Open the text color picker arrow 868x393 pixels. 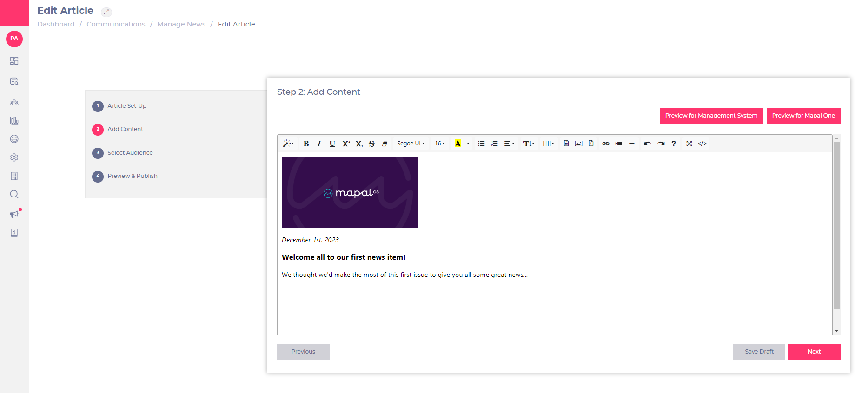tap(468, 144)
